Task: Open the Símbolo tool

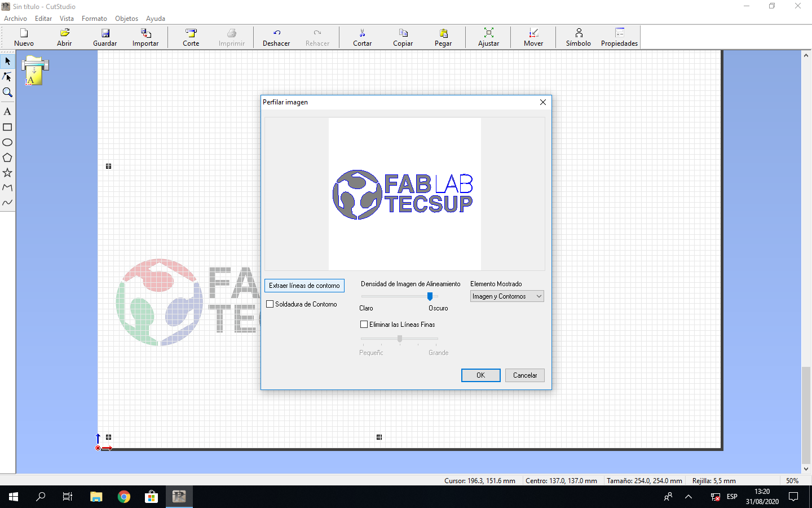Action: (x=579, y=37)
